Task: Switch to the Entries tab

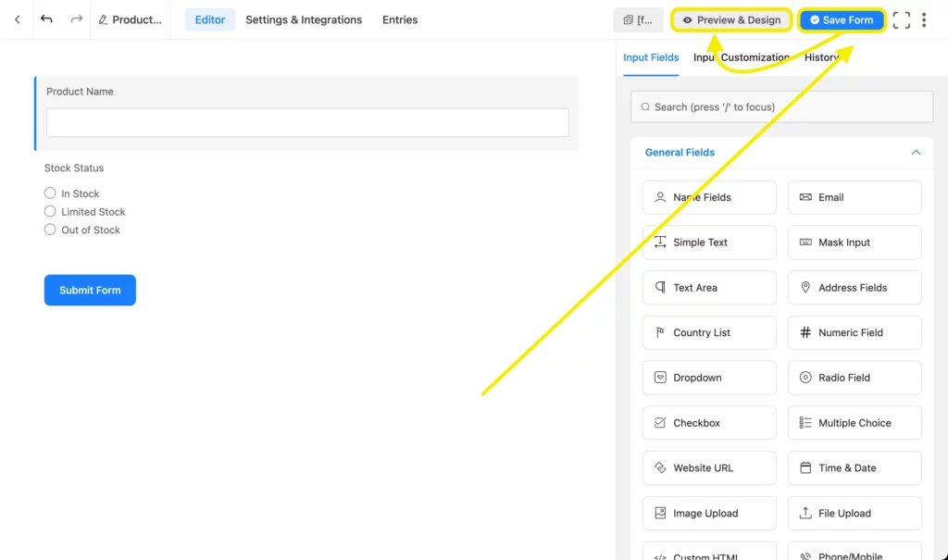Action: tap(400, 19)
